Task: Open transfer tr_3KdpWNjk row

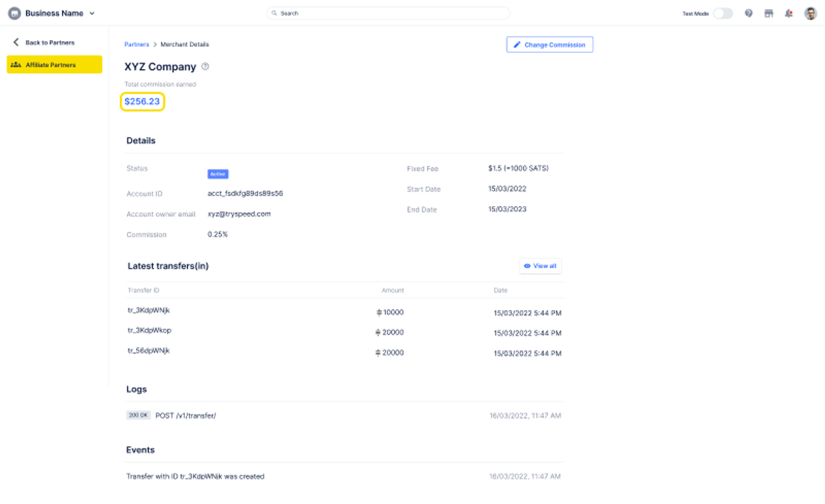Action: pos(148,310)
